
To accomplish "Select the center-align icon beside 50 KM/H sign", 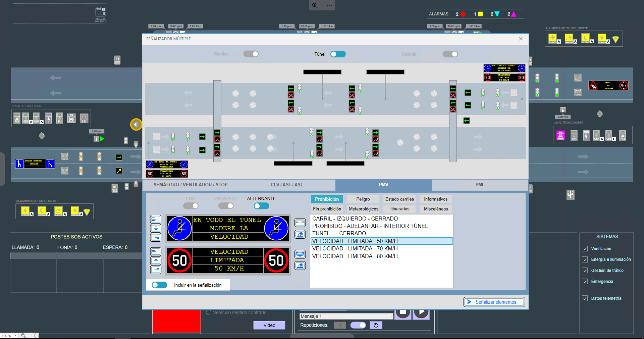I will coord(156,261).
